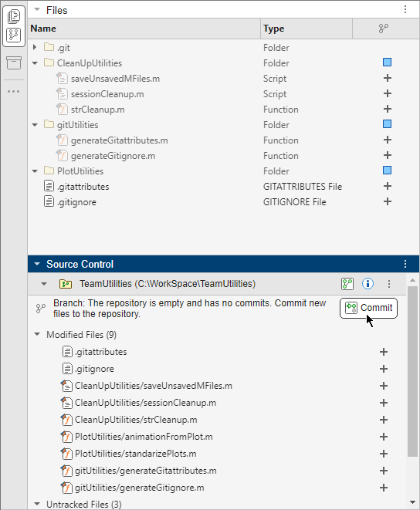Click plus status for strCleanup.m in Files
Image resolution: width=420 pixels, height=510 pixels.
pyautogui.click(x=387, y=109)
